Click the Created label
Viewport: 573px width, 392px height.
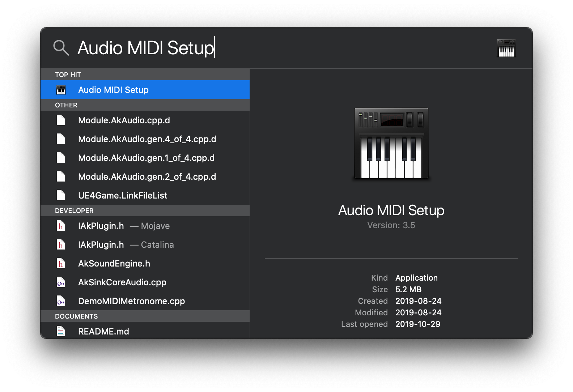click(x=373, y=301)
